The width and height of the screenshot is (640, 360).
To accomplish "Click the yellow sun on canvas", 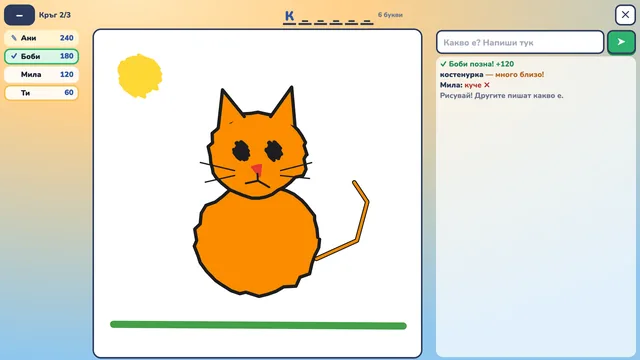I will click(140, 76).
